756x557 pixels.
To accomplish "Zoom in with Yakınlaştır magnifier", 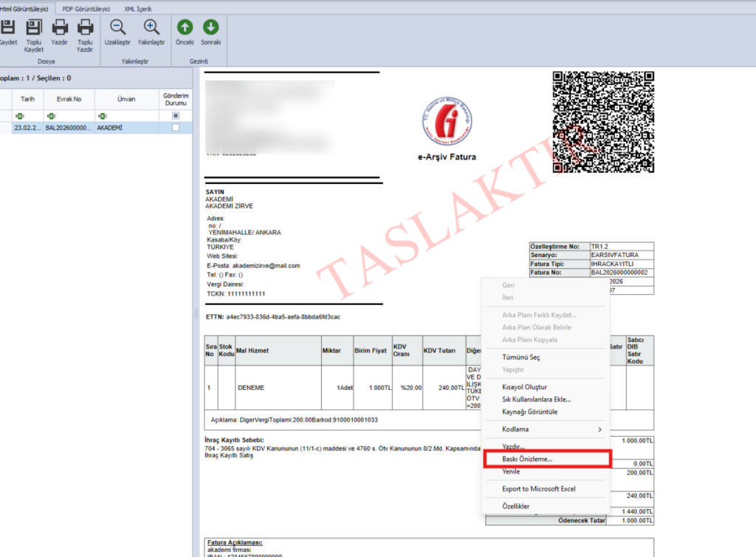I will [x=151, y=27].
